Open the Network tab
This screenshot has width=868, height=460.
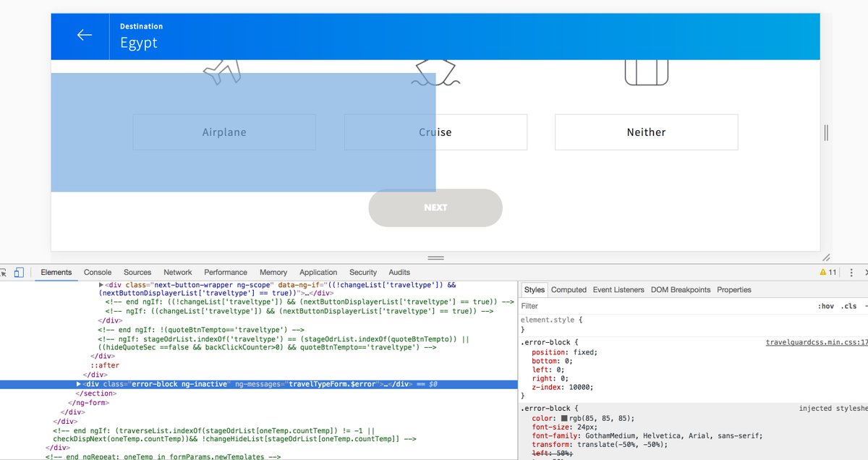click(x=178, y=273)
